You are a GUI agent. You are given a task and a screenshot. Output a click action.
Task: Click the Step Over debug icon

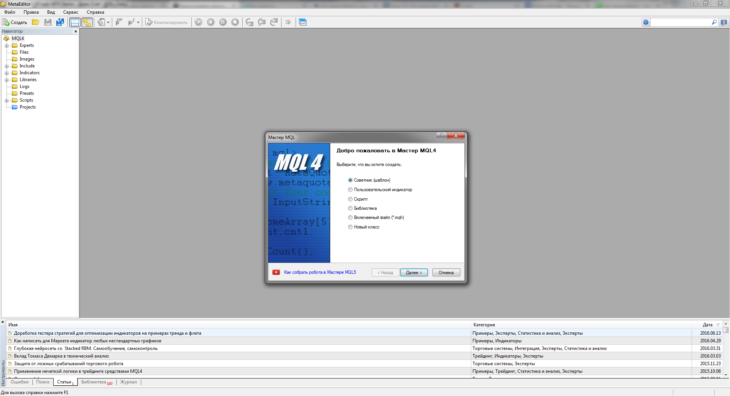click(262, 22)
